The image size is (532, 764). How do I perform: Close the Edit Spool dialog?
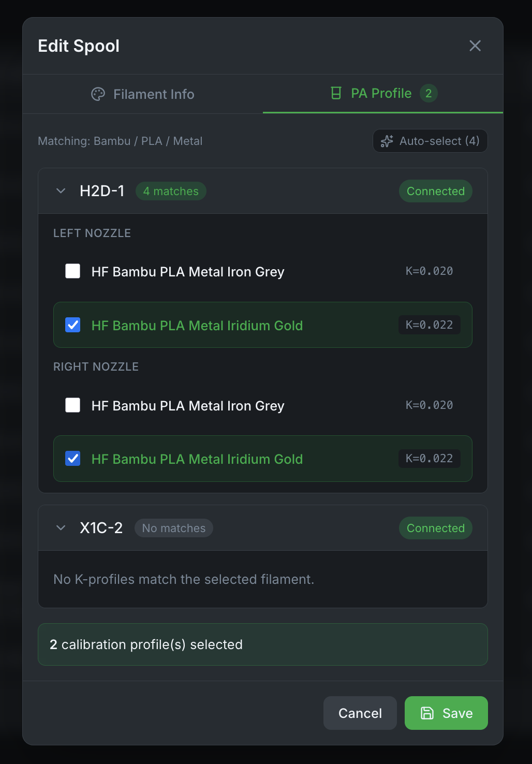475,46
